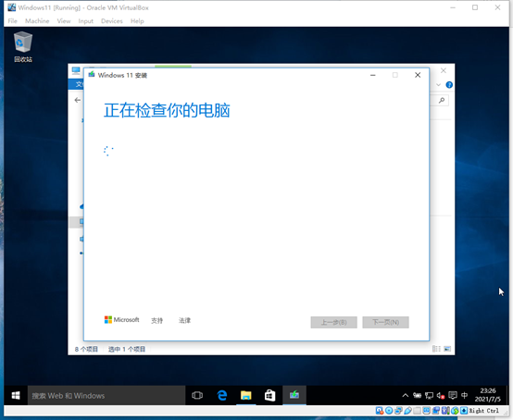This screenshot has height=420, width=513.
Task: Click the 上一步(B) back button
Action: [x=333, y=322]
